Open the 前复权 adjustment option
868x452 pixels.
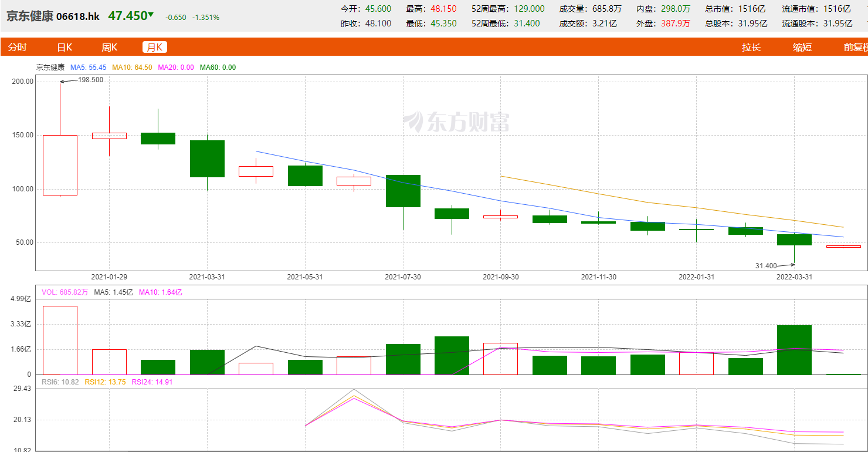pos(855,48)
